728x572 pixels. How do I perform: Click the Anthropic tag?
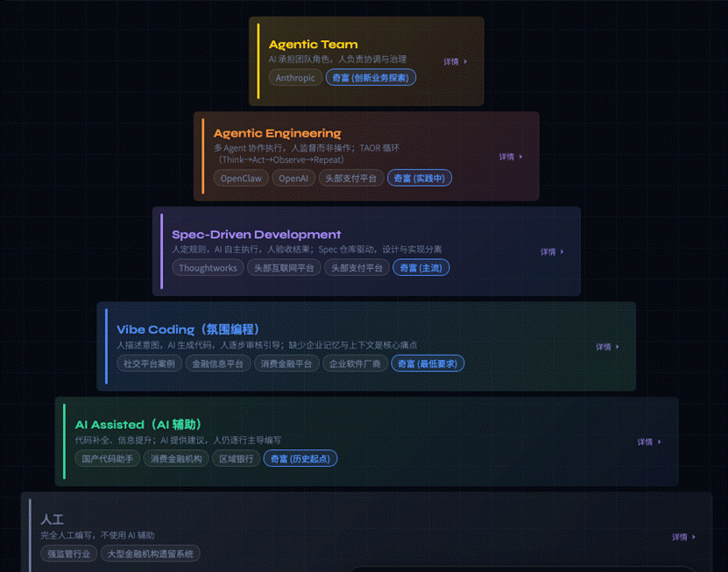pyautogui.click(x=295, y=78)
